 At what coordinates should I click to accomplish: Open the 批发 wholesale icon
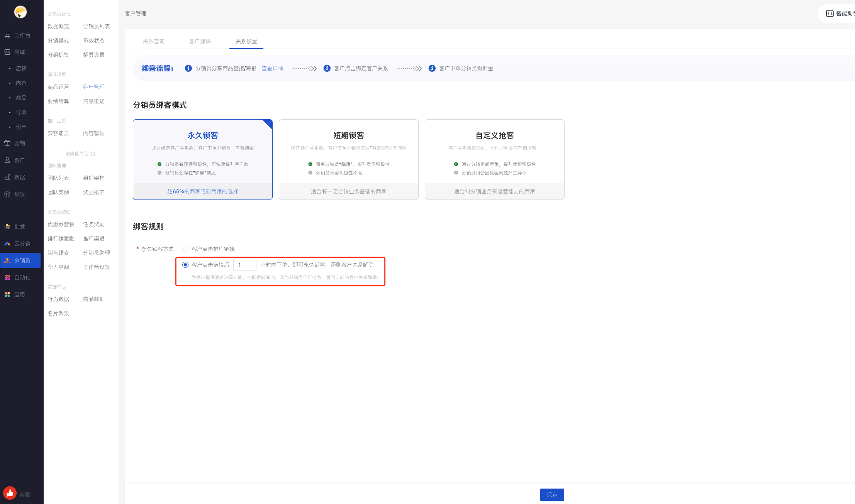click(x=7, y=227)
